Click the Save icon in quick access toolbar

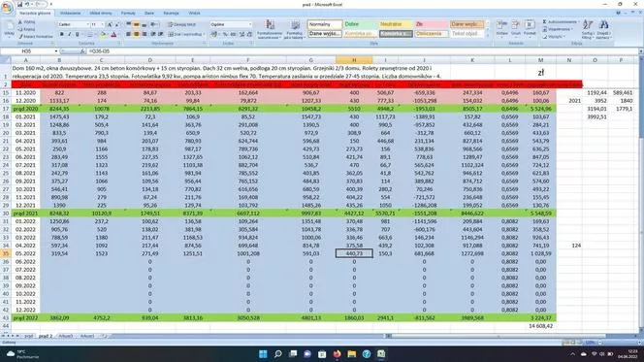pos(19,4)
